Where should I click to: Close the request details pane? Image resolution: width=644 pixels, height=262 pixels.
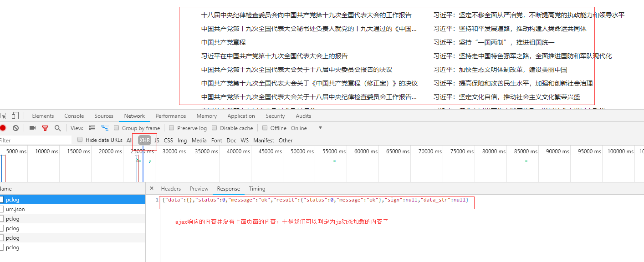[x=152, y=188]
